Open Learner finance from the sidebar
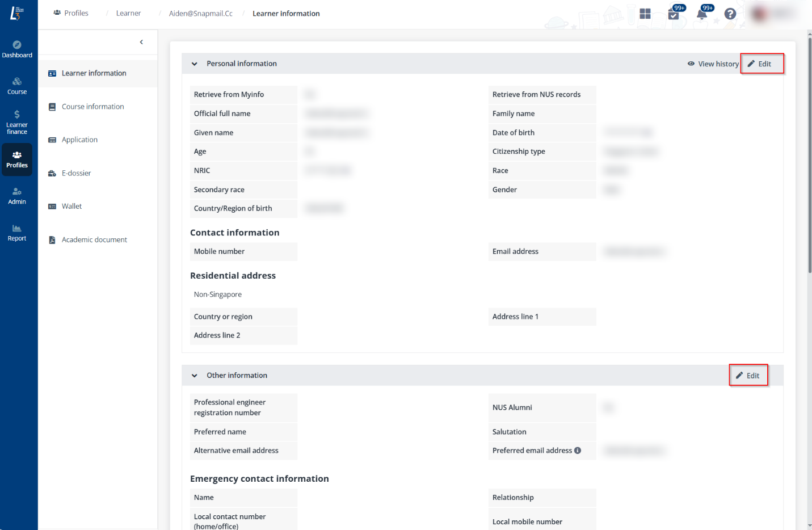This screenshot has width=812, height=530. pyautogui.click(x=17, y=121)
